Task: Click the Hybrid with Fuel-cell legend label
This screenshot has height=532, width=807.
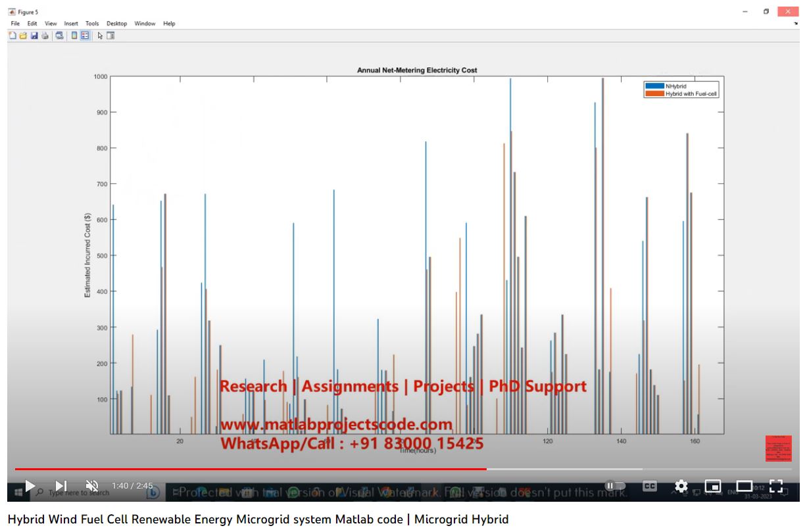Action: (x=691, y=94)
